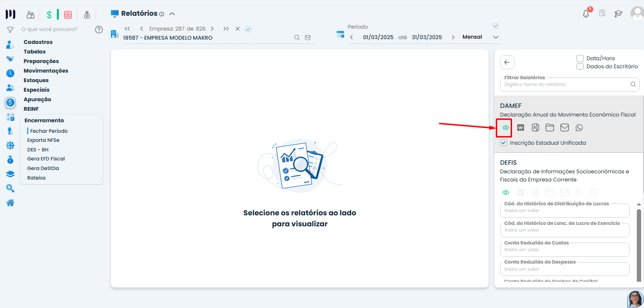The image size is (644, 308).
Task: Switch to the red calculator module tab
Action: (68, 15)
